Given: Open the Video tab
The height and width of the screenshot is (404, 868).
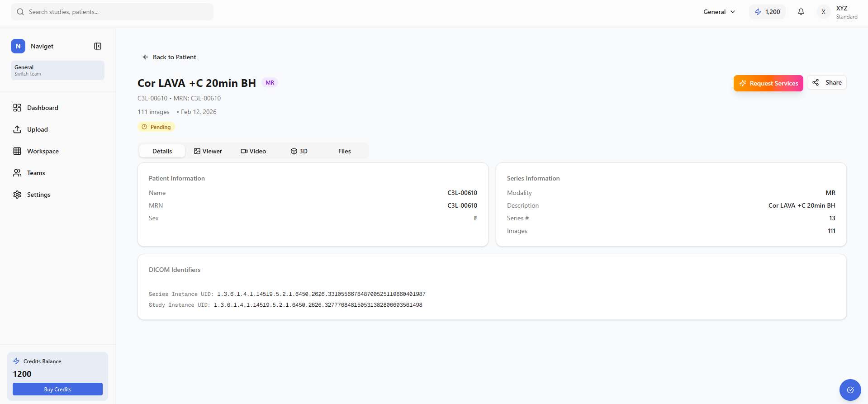Looking at the screenshot, I should [x=253, y=151].
